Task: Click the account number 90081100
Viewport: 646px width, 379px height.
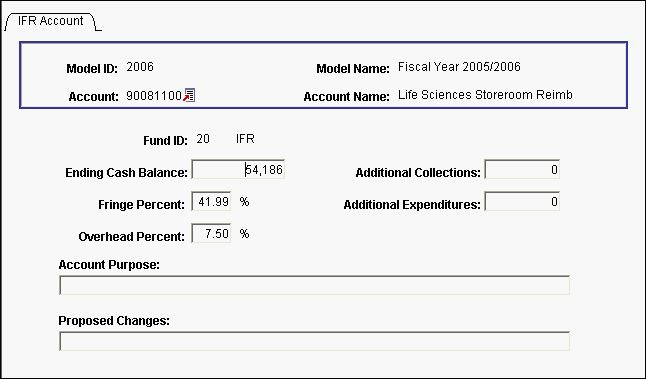Action: tap(154, 96)
